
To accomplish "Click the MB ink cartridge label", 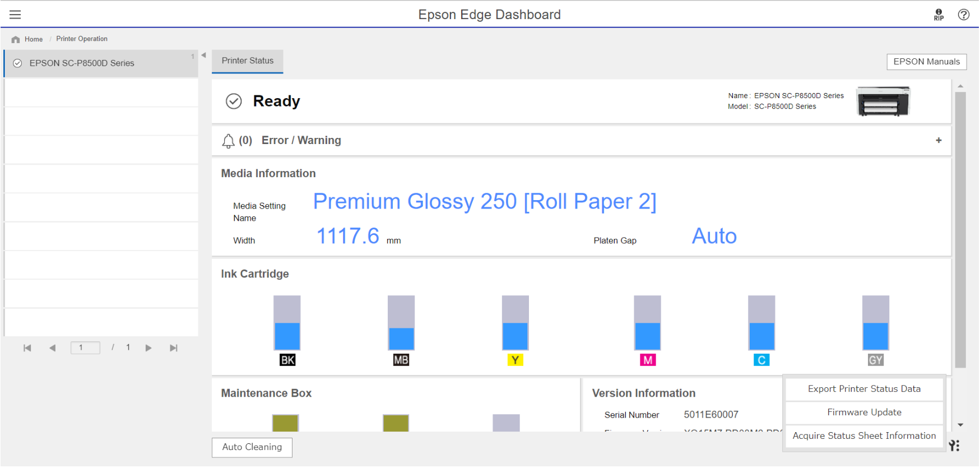I will [x=401, y=360].
